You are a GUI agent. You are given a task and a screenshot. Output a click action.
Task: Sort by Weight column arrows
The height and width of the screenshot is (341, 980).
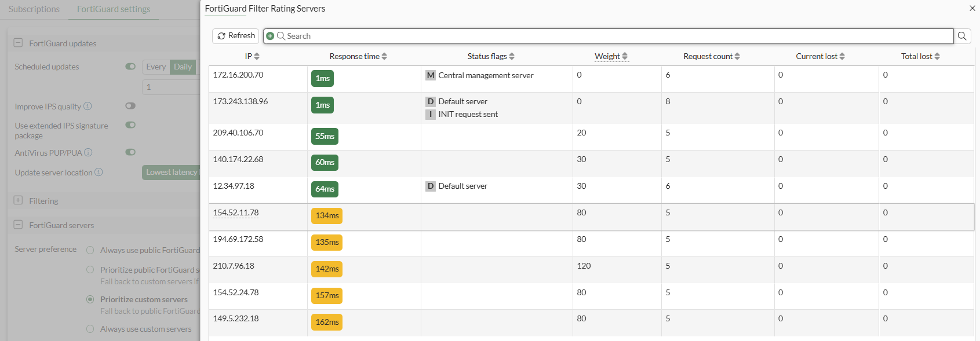pos(625,56)
